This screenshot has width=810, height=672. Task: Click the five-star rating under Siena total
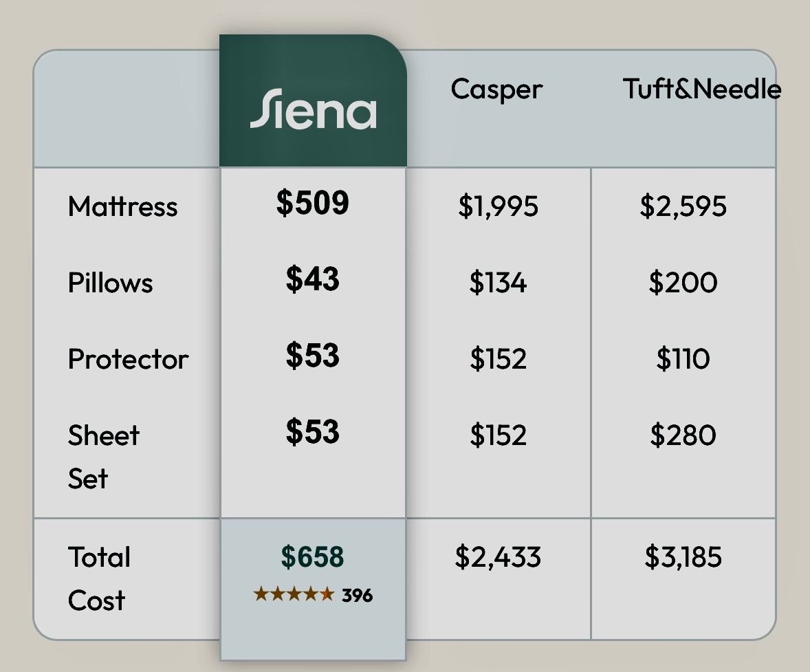[294, 594]
